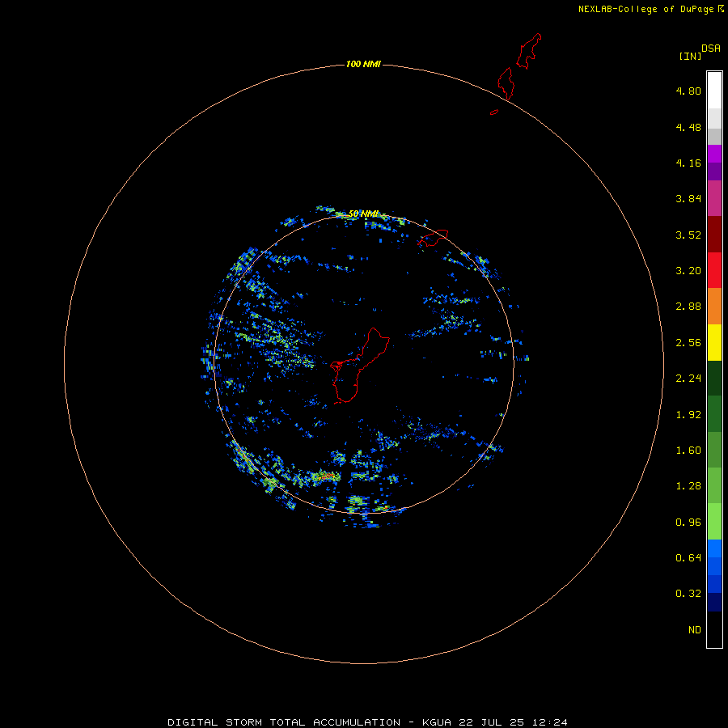Click the 2.24 legend value

point(688,379)
